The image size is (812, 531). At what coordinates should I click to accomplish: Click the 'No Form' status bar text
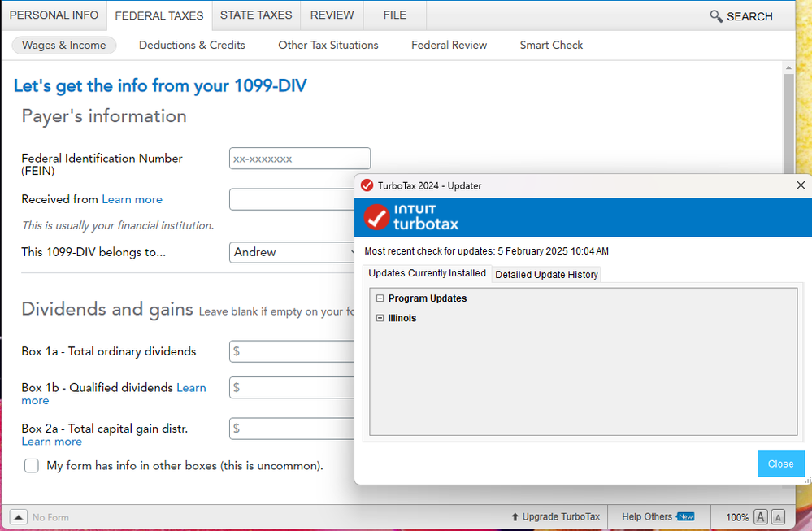[x=50, y=517]
